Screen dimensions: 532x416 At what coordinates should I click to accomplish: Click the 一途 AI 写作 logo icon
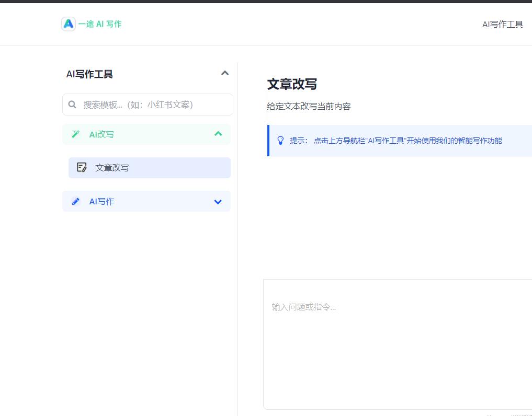69,24
